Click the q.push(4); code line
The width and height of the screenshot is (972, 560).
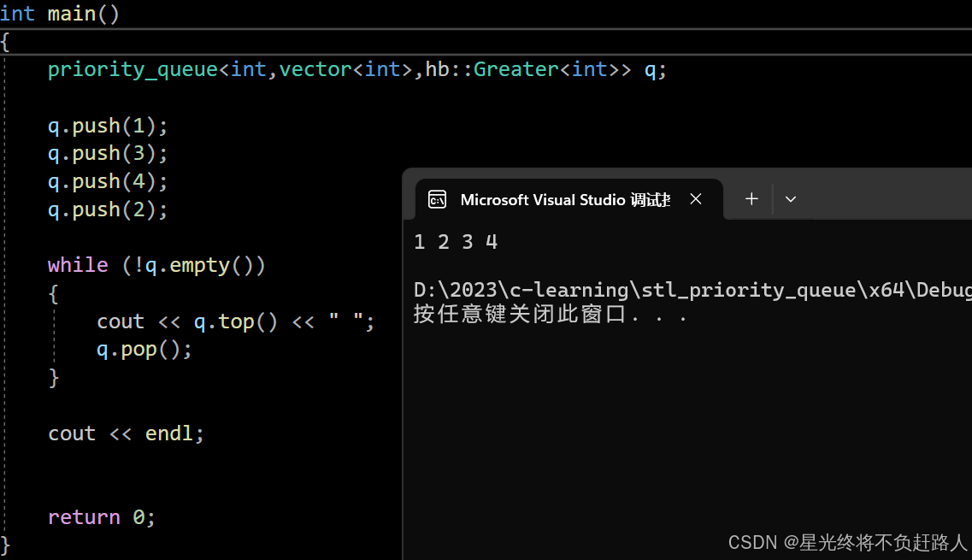[108, 182]
